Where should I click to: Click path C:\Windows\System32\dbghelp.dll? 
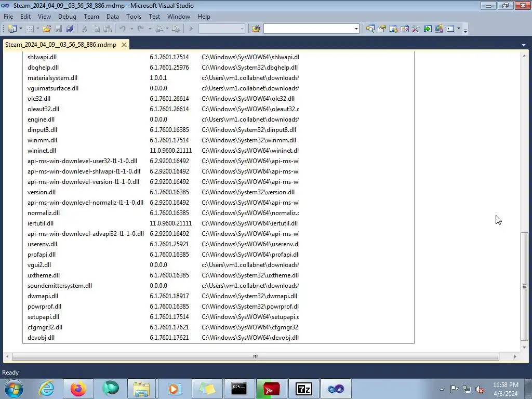tap(249, 68)
